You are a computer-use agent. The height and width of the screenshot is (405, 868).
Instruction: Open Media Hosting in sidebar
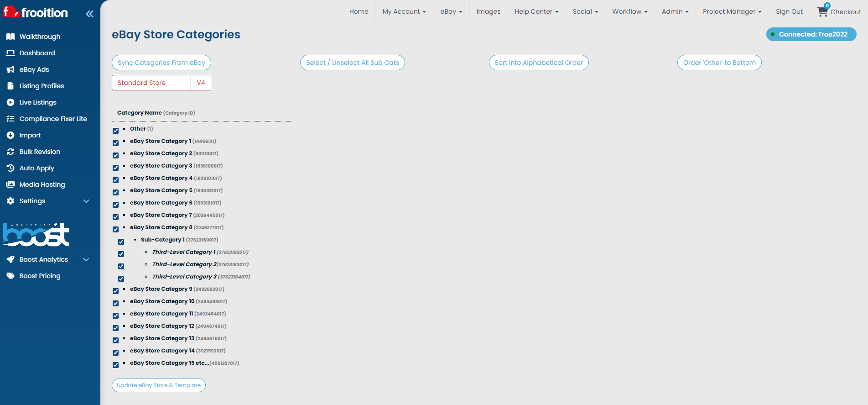click(42, 184)
